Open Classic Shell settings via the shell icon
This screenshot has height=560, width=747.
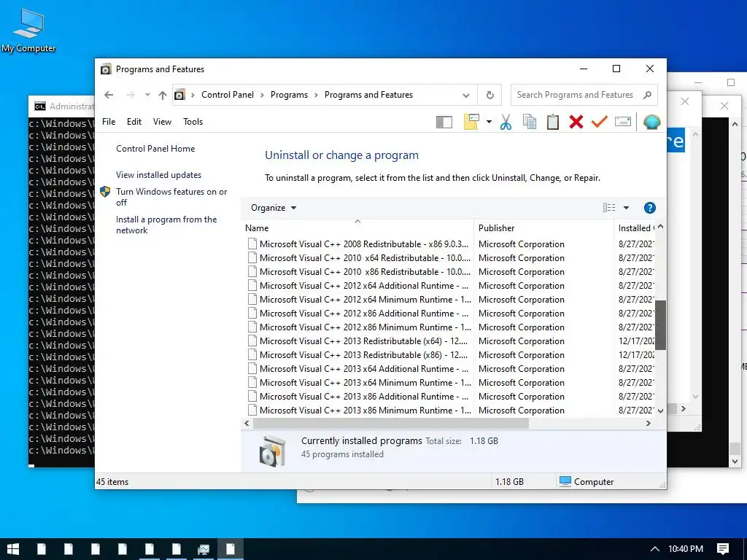[651, 122]
